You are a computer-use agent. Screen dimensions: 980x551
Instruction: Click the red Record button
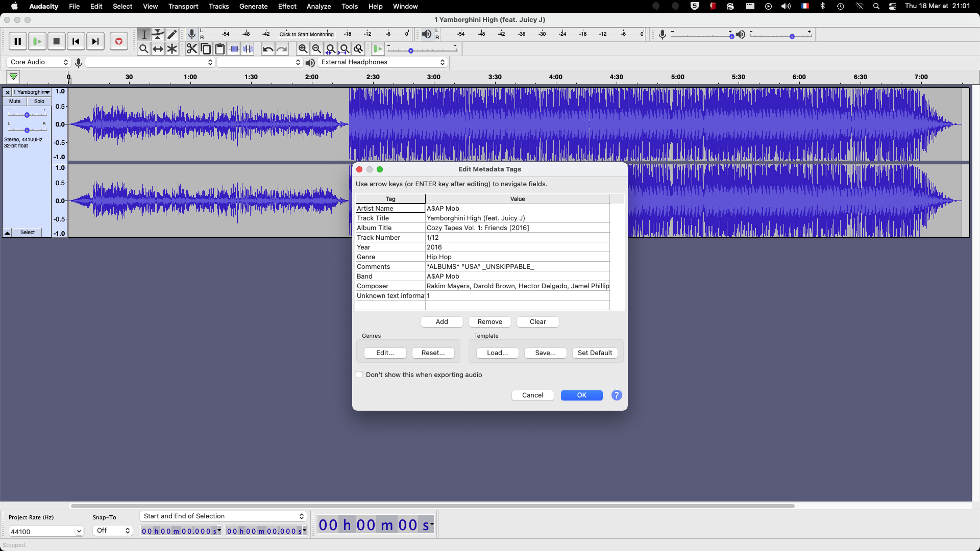pyautogui.click(x=119, y=41)
